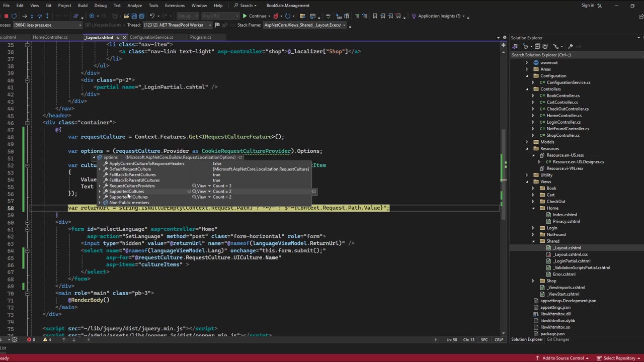Click CRLF line ending indicator
This screenshot has width=644, height=362.
[499, 339]
